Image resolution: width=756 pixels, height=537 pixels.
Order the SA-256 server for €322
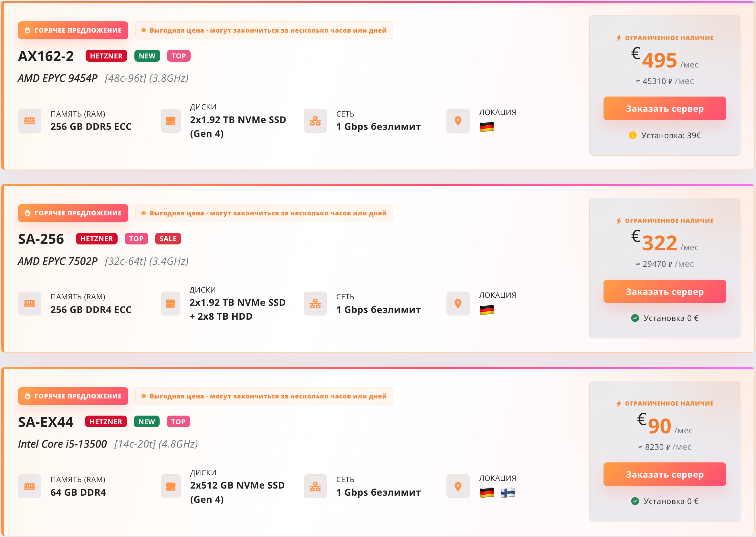pos(664,291)
